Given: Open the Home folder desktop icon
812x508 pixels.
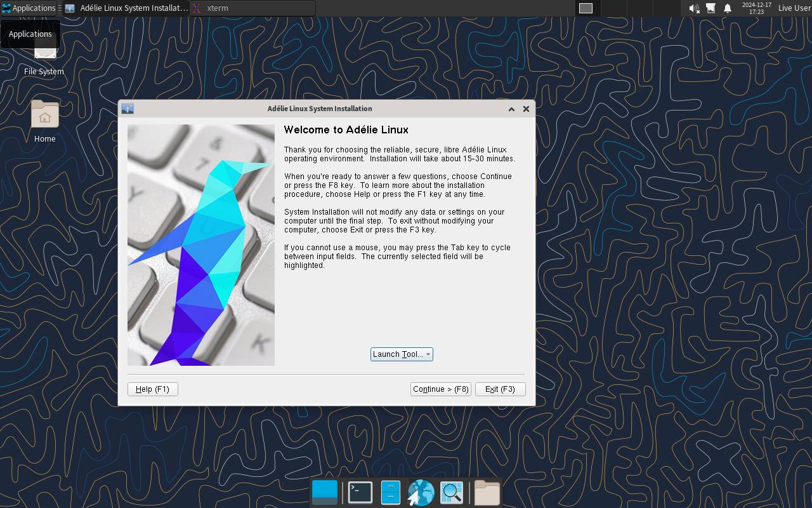Looking at the screenshot, I should click(44, 121).
